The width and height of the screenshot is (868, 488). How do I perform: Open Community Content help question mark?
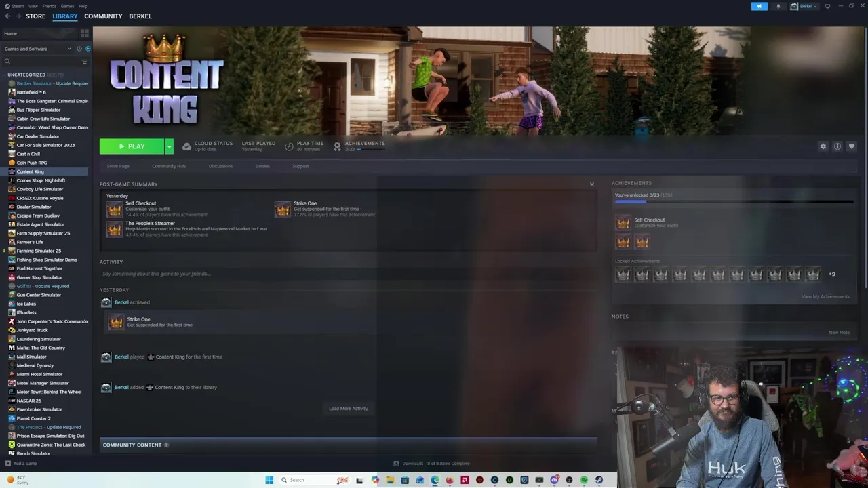pyautogui.click(x=166, y=445)
